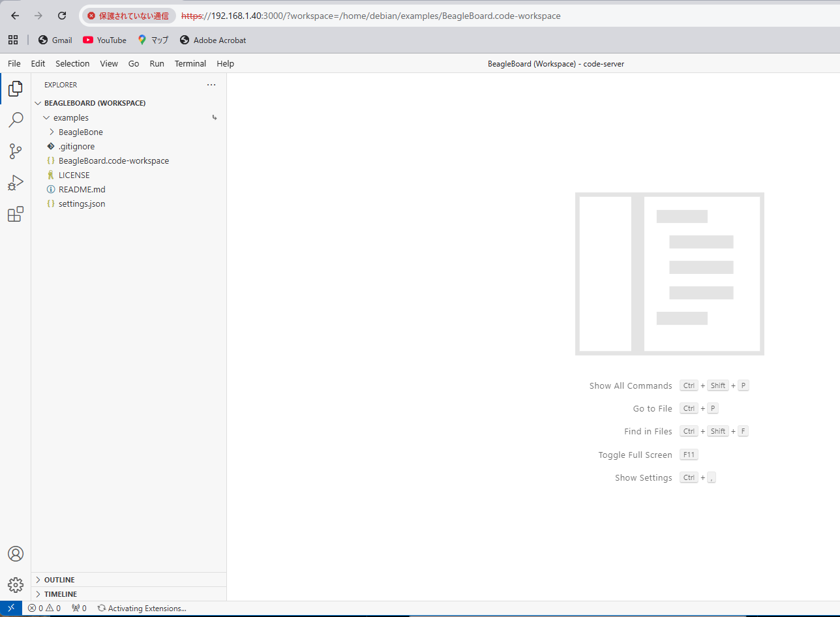The height and width of the screenshot is (617, 840).
Task: Open the Help menu
Action: point(225,63)
